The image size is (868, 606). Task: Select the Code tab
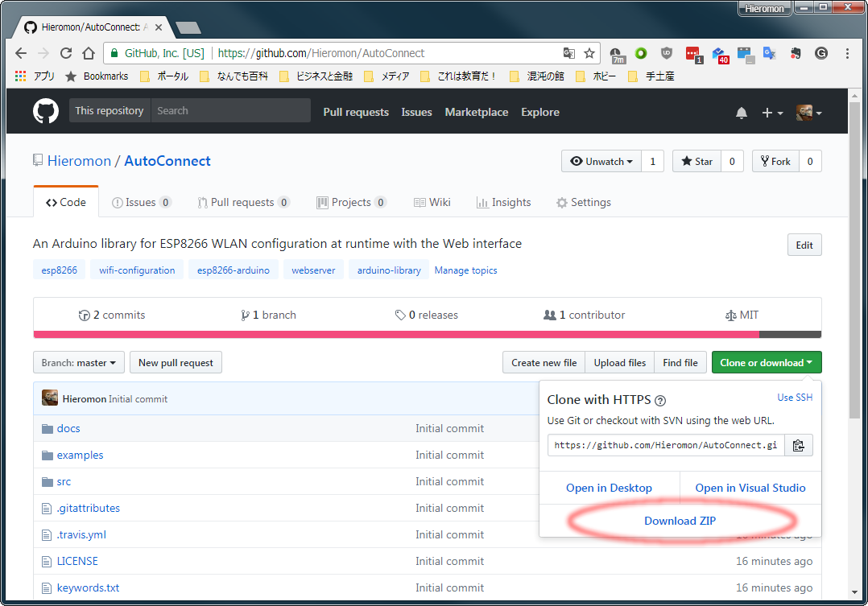66,203
